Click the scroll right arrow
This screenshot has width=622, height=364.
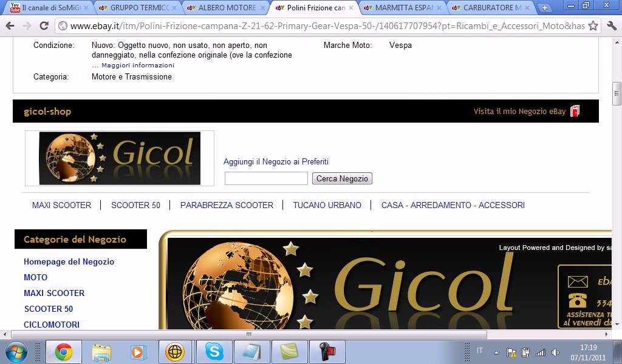pos(606,334)
